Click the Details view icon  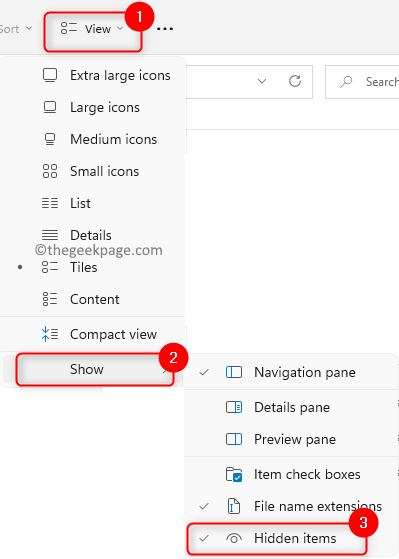click(x=50, y=235)
